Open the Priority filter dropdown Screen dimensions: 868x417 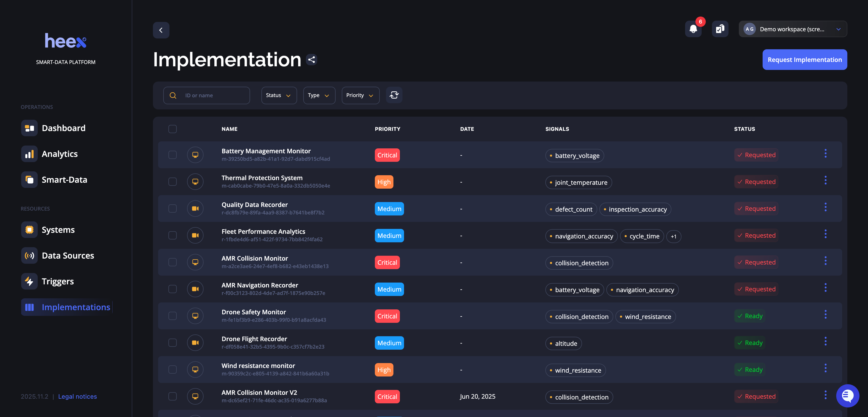pos(360,95)
